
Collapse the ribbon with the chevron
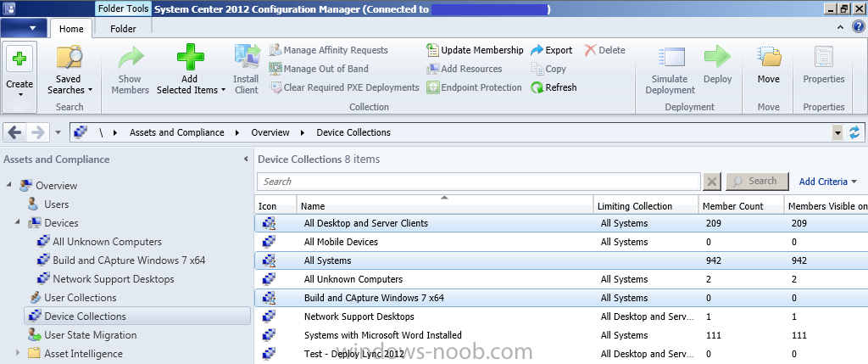pos(840,27)
